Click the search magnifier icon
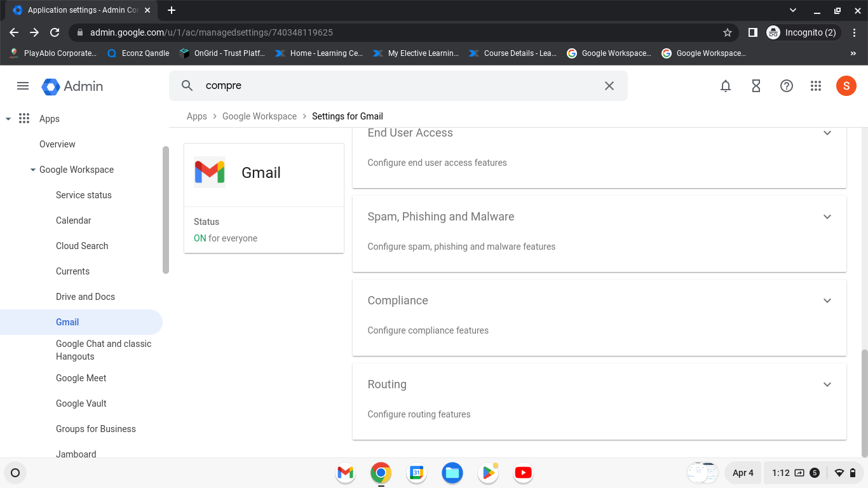The image size is (868, 488). tap(187, 86)
